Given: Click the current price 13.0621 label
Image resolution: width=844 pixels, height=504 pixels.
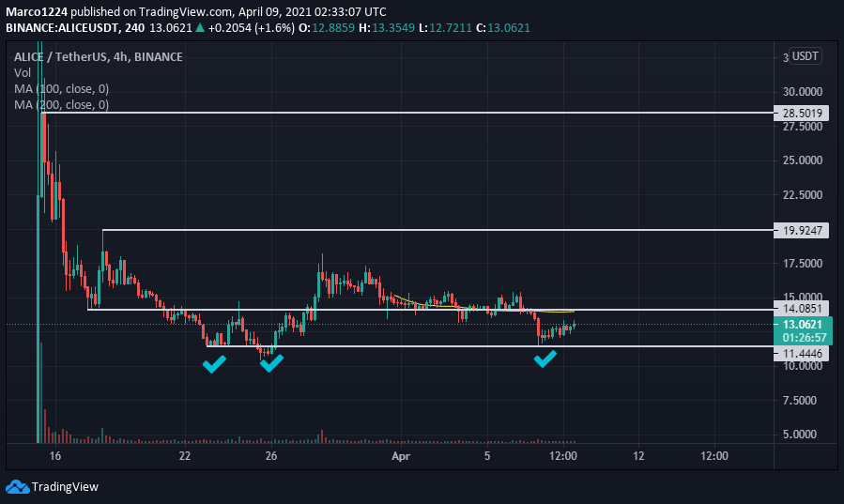Looking at the screenshot, I should point(803,325).
